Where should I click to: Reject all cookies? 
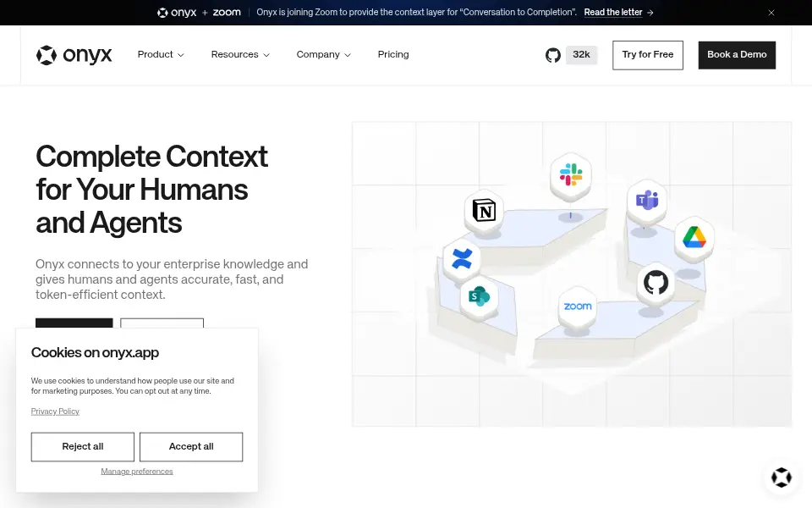click(82, 447)
